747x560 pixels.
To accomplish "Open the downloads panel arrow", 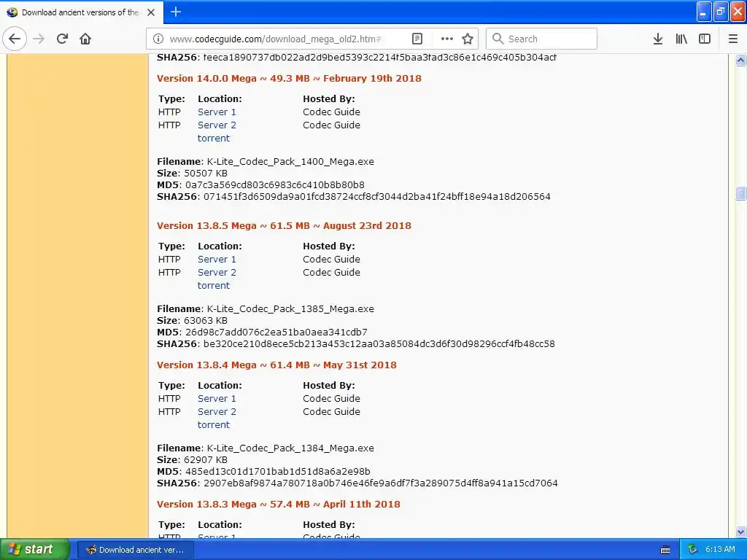I will [x=658, y=39].
